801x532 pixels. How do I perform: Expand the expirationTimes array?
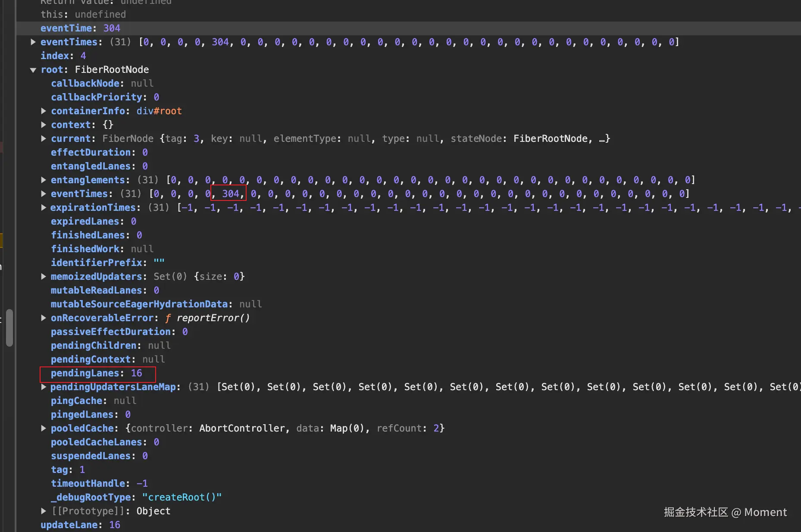[44, 207]
